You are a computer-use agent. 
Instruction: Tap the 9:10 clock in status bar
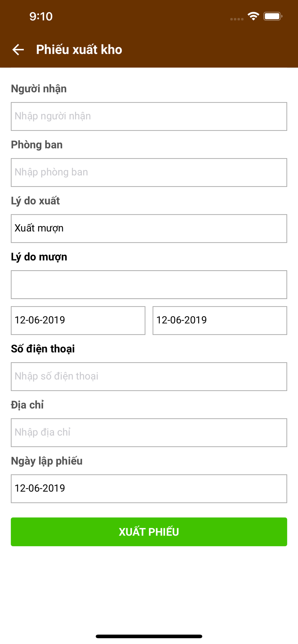41,16
